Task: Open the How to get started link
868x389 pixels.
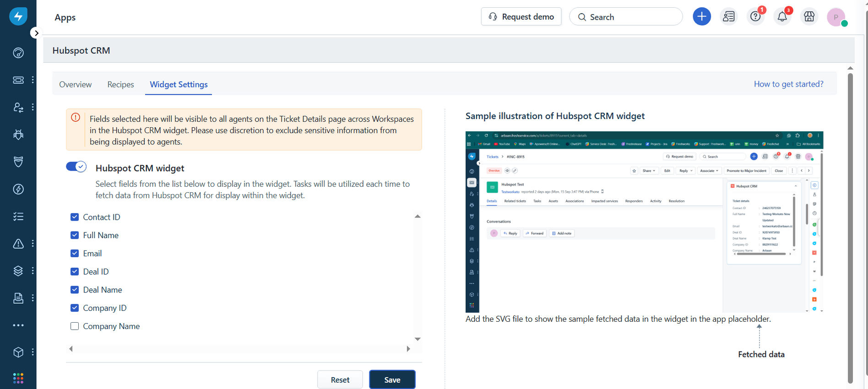Action: click(788, 84)
